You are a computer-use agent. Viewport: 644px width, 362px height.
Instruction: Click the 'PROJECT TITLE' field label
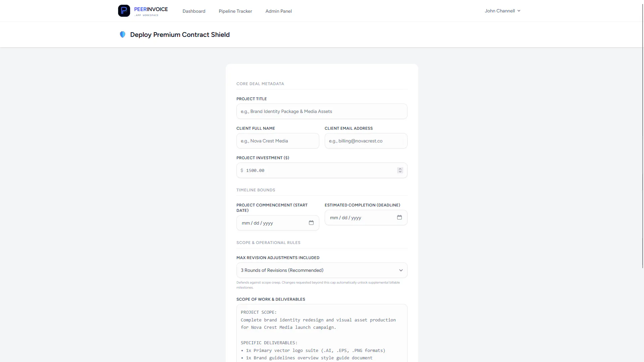pyautogui.click(x=252, y=99)
